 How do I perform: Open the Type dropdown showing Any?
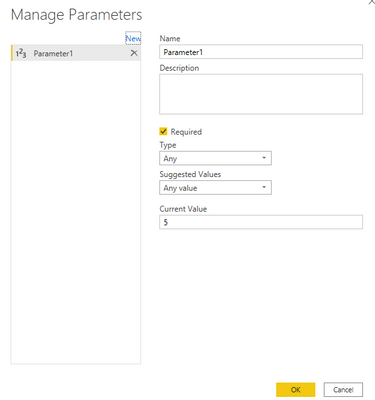click(x=215, y=158)
